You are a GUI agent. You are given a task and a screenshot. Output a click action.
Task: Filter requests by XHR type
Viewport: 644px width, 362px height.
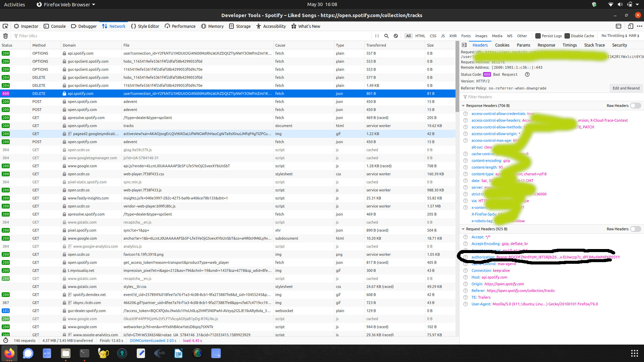453,36
